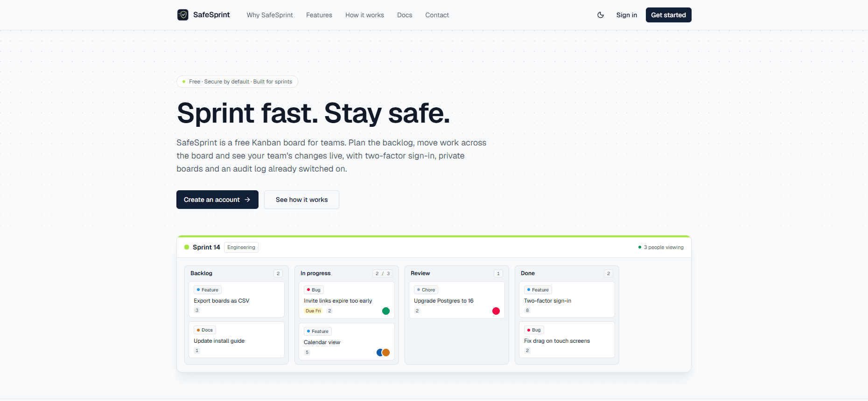Open the Docs navigation link
Screen dimensions: 868x401
[x=405, y=15]
